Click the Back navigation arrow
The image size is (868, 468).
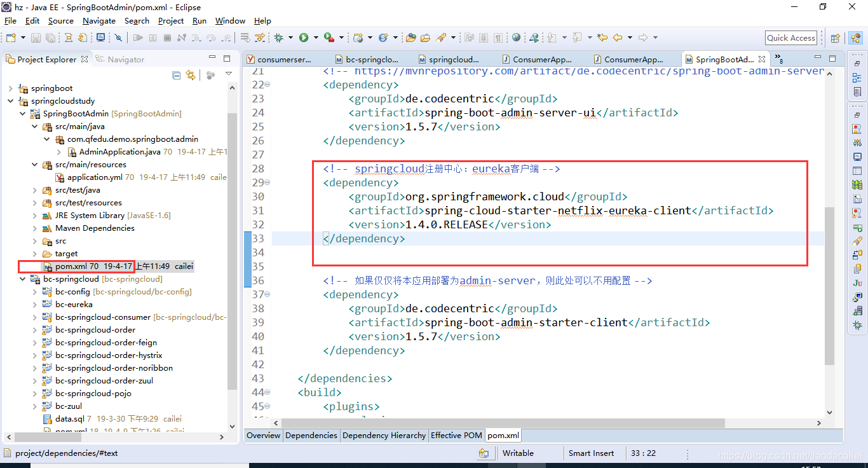pyautogui.click(x=618, y=38)
